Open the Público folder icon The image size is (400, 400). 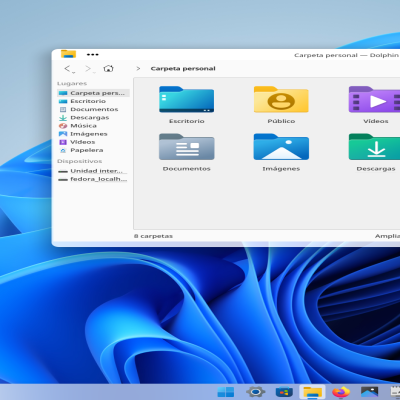point(281,99)
